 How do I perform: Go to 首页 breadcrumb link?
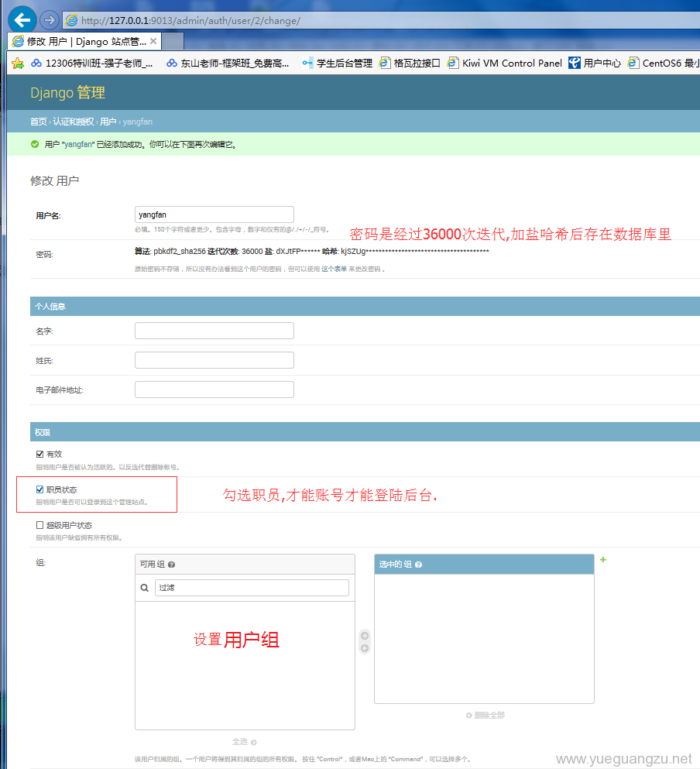pyautogui.click(x=38, y=122)
